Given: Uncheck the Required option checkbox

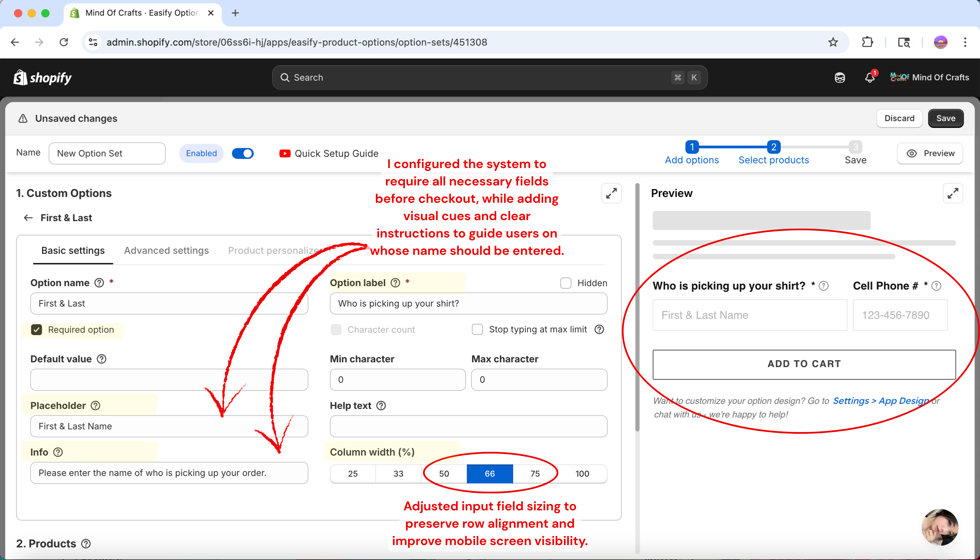Looking at the screenshot, I should (x=36, y=330).
